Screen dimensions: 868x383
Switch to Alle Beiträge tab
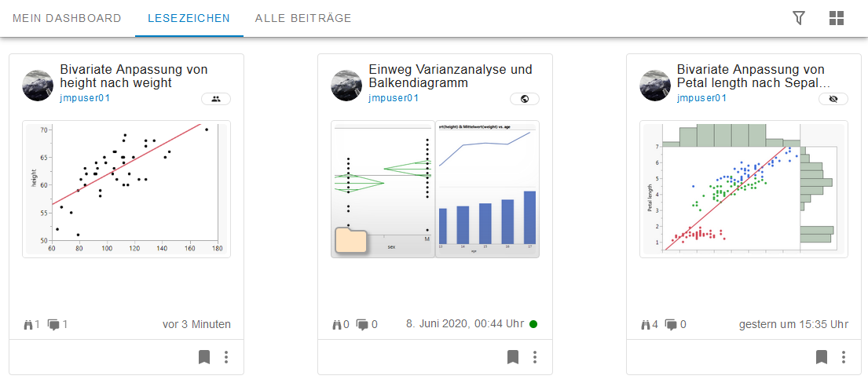pos(303,18)
